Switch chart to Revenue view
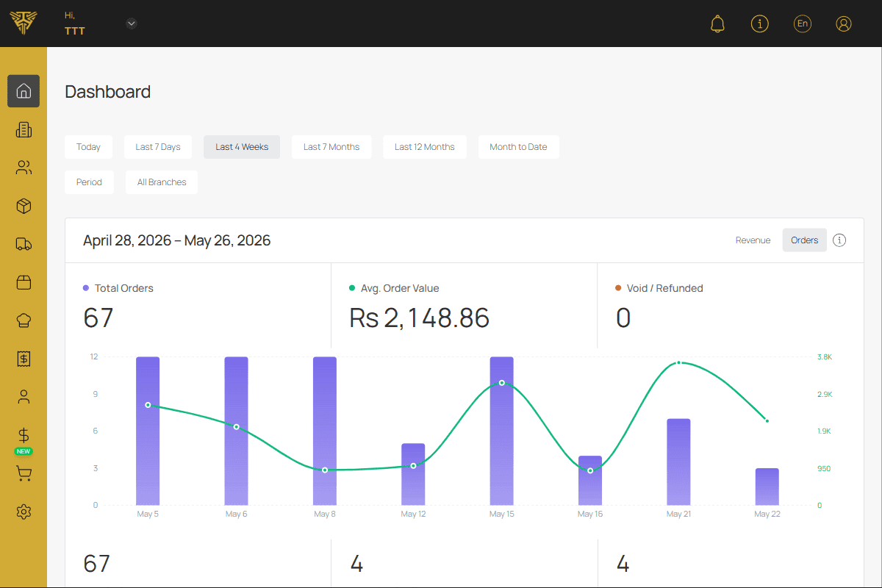Image resolution: width=882 pixels, height=588 pixels. pos(753,240)
